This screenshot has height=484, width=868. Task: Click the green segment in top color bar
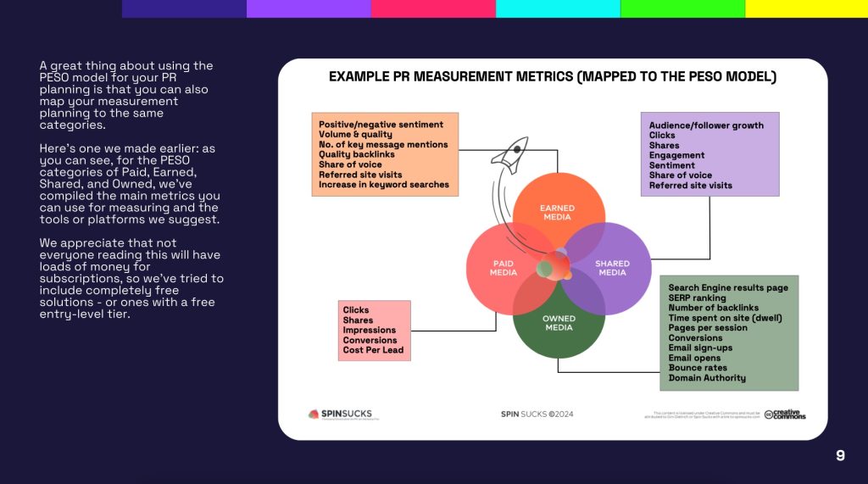(x=682, y=8)
